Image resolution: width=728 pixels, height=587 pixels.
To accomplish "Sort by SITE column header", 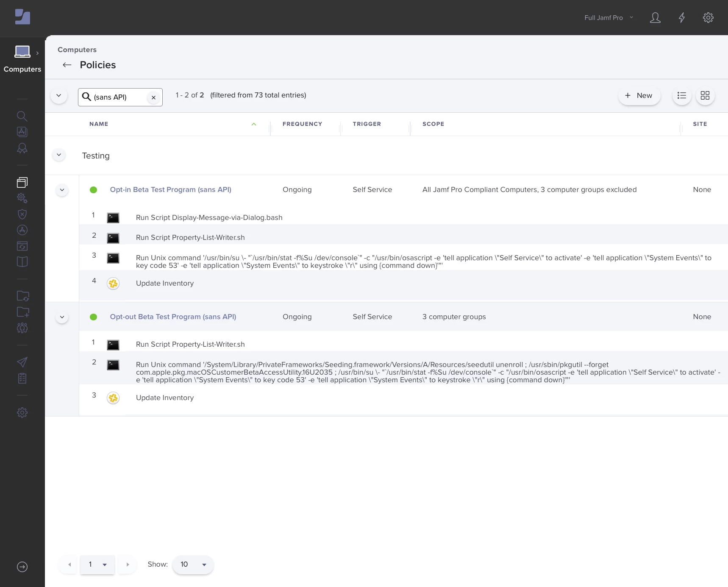I will tap(700, 124).
